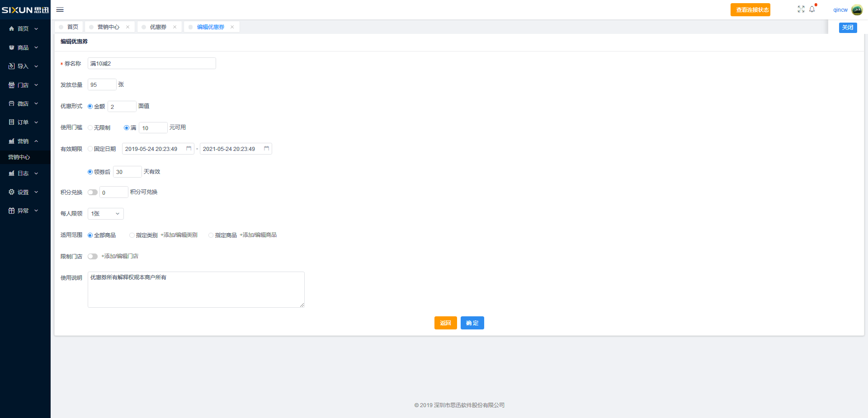Close the 优惠券 tab with its X
The image size is (868, 418).
click(175, 27)
